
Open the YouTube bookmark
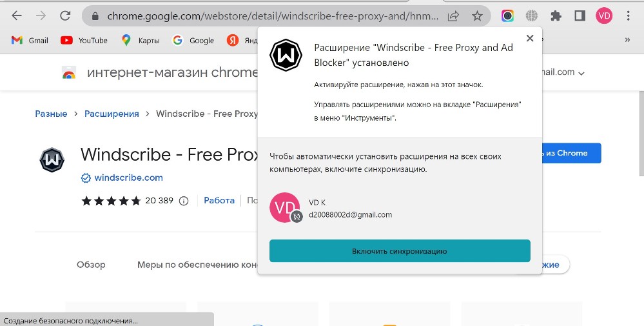coord(84,40)
